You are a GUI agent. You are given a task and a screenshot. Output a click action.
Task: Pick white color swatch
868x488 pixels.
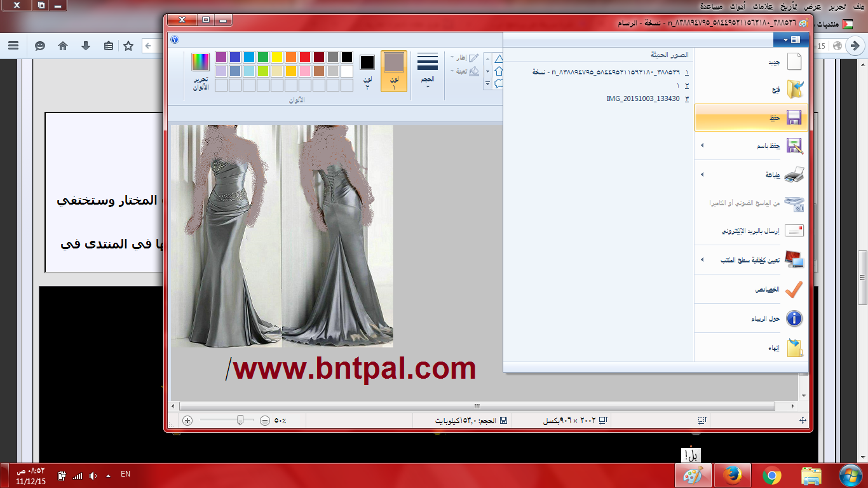[347, 71]
